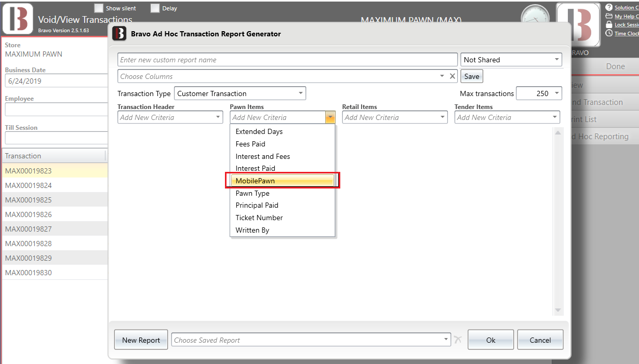Open the Solution Center help icon
Screen dimensions: 639x364
pos(609,8)
